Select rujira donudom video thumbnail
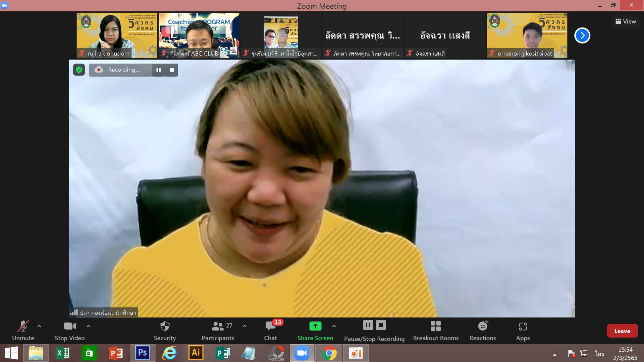Image resolution: width=644 pixels, height=362 pixels. tap(117, 36)
